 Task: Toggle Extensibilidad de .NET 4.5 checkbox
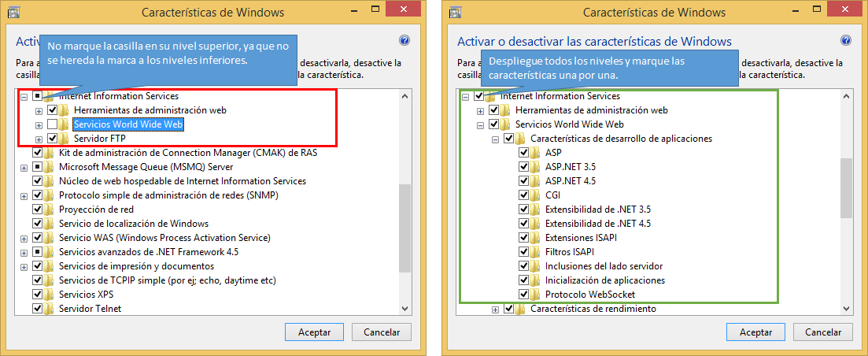[x=523, y=224]
